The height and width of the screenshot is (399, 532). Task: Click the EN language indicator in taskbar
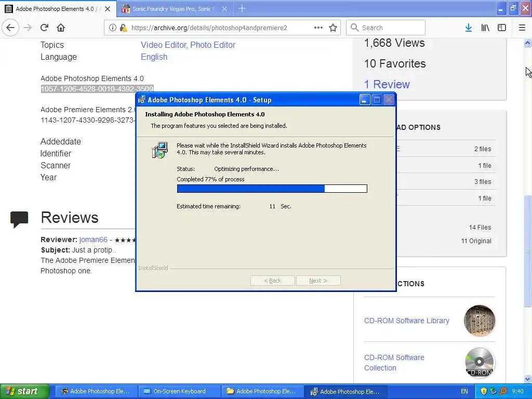pos(464,392)
